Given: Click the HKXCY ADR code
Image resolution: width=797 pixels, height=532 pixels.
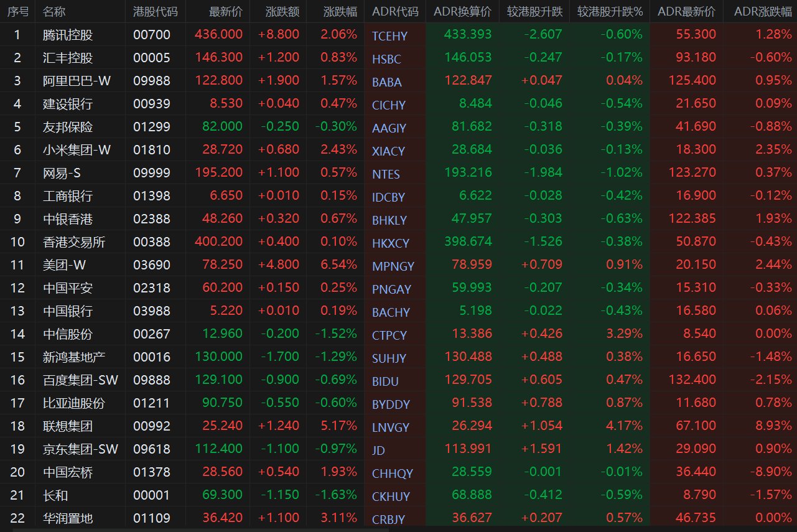Looking at the screenshot, I should click(x=391, y=243).
